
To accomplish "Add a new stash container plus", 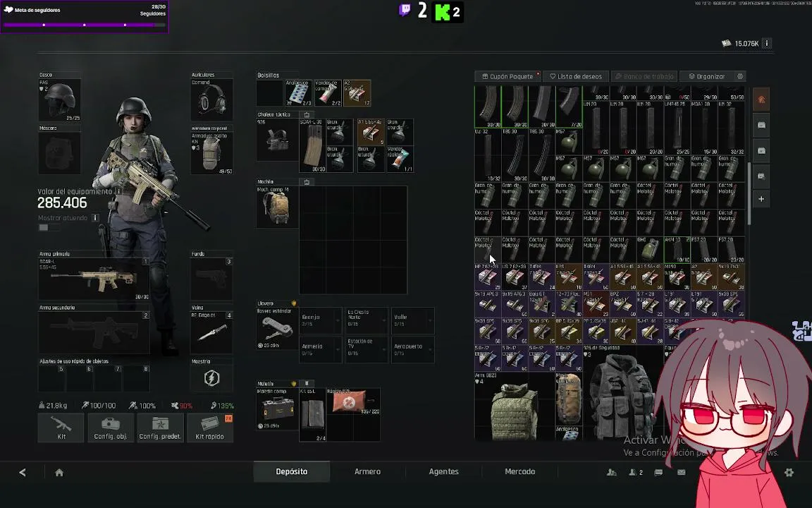I will [761, 199].
